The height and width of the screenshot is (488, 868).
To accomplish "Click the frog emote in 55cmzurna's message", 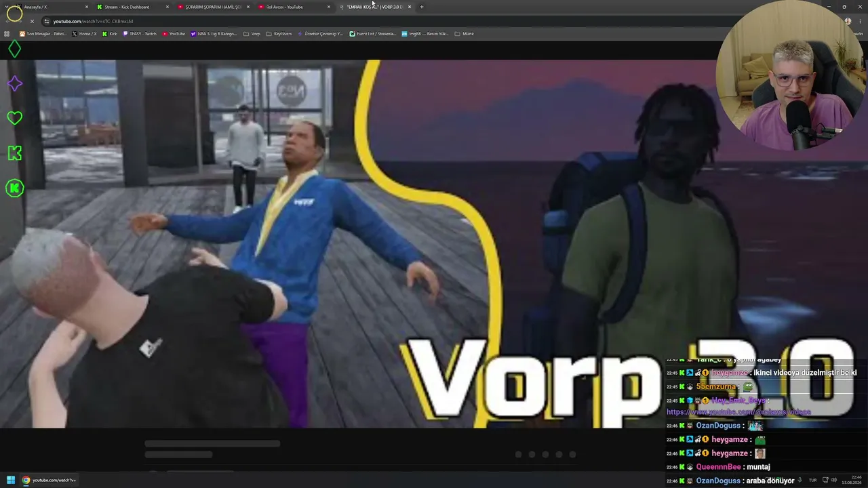I will click(x=748, y=386).
